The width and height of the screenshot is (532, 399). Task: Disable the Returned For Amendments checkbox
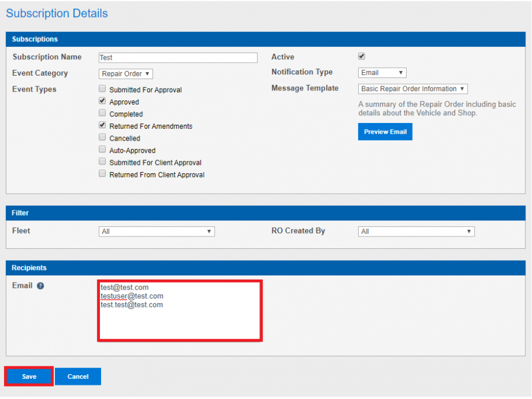click(102, 126)
